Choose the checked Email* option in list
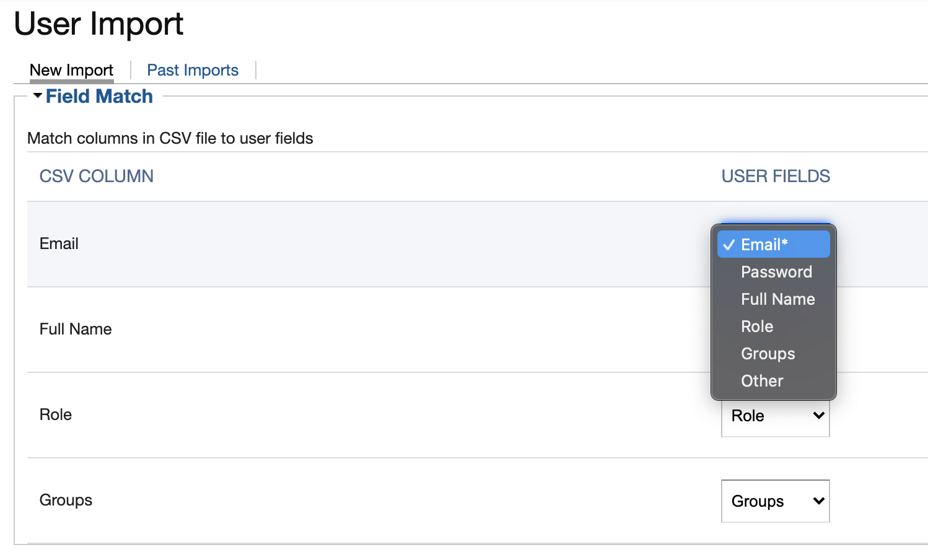 [x=773, y=245]
